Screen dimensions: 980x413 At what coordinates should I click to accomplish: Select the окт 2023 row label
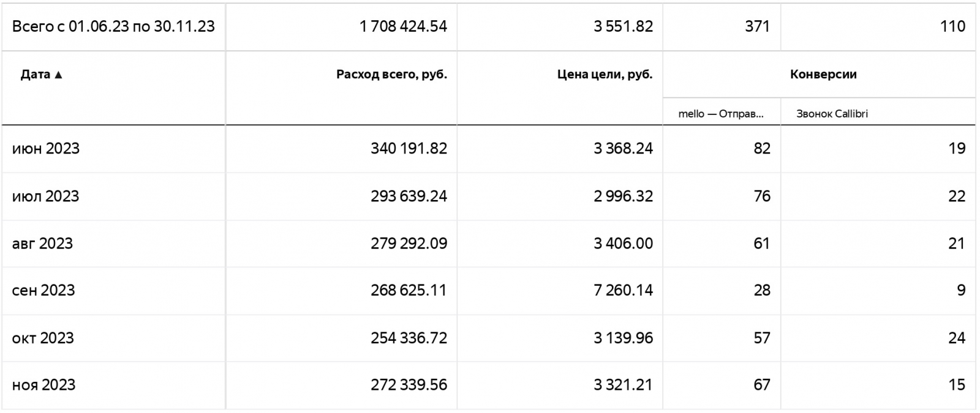[43, 338]
